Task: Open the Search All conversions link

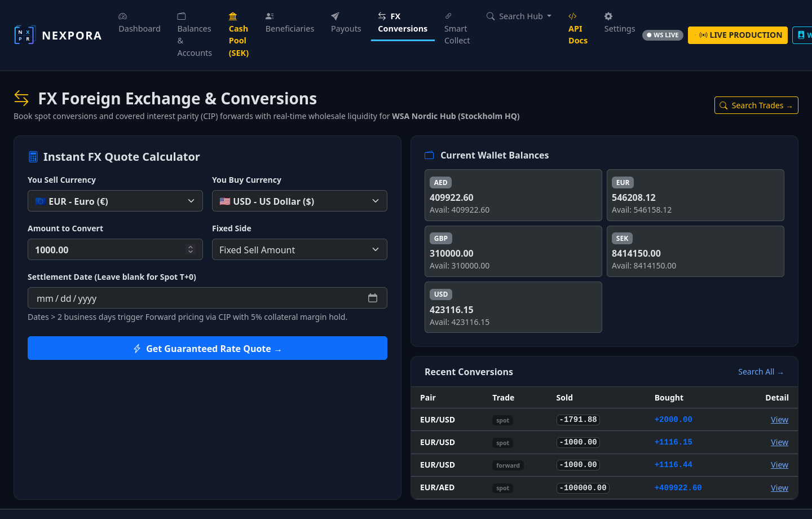Action: click(x=761, y=372)
